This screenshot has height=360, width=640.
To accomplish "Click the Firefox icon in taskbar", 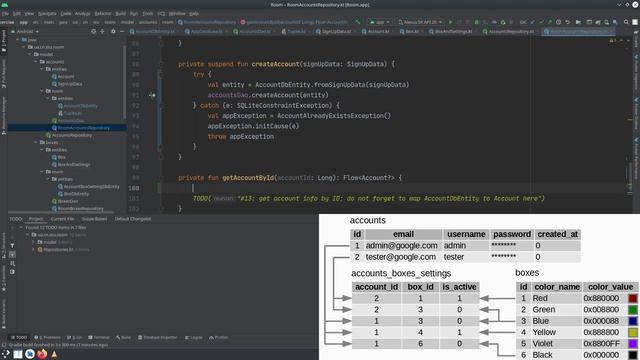I will click(42, 354).
